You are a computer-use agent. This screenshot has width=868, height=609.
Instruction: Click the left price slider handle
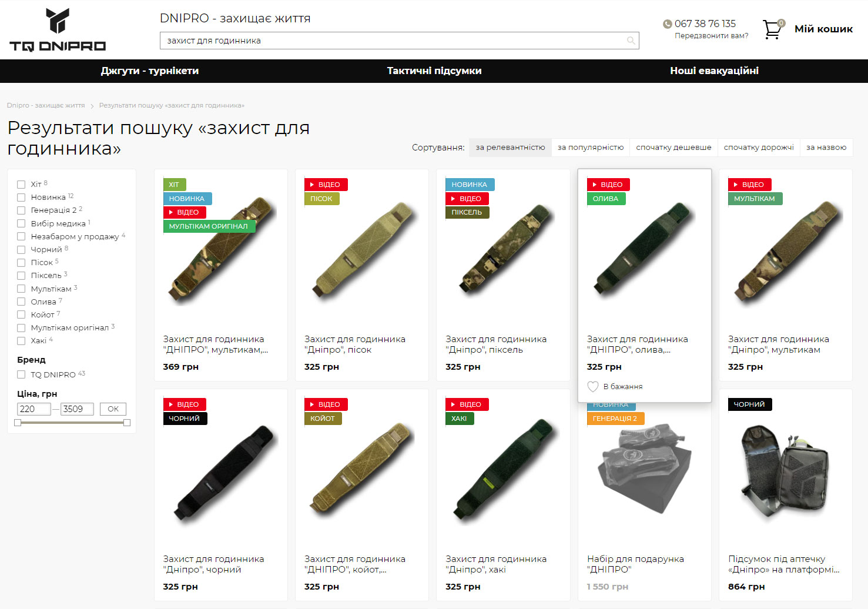coord(18,423)
